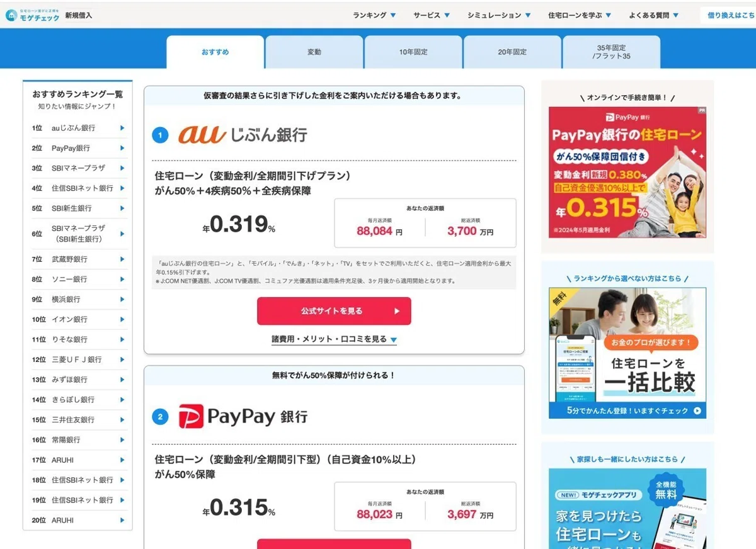Click arrow icon beside 20位 ARUHI
Screen dimensions: 756x549
tap(122, 521)
